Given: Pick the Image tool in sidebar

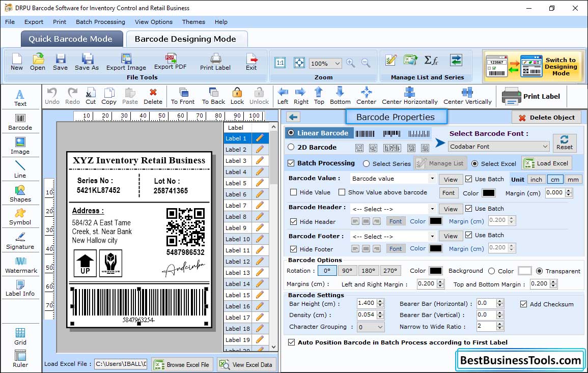Looking at the screenshot, I should point(20,146).
